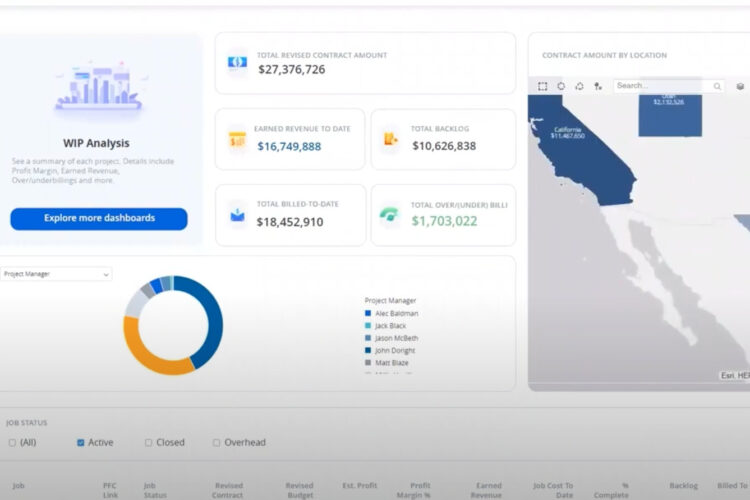Sort by the Job Status column header

tap(155, 490)
